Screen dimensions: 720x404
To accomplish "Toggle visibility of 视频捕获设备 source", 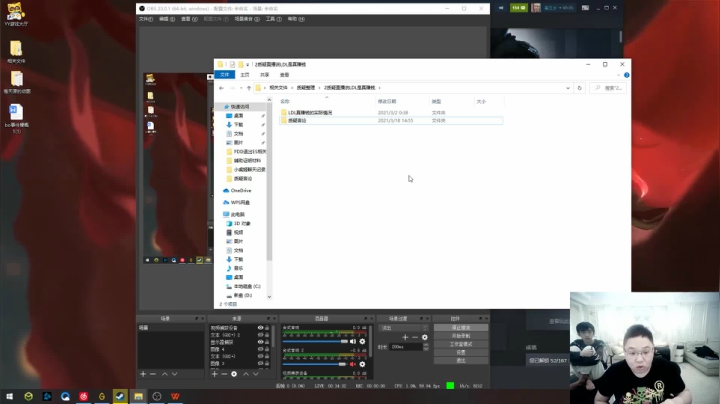I will pos(260,328).
